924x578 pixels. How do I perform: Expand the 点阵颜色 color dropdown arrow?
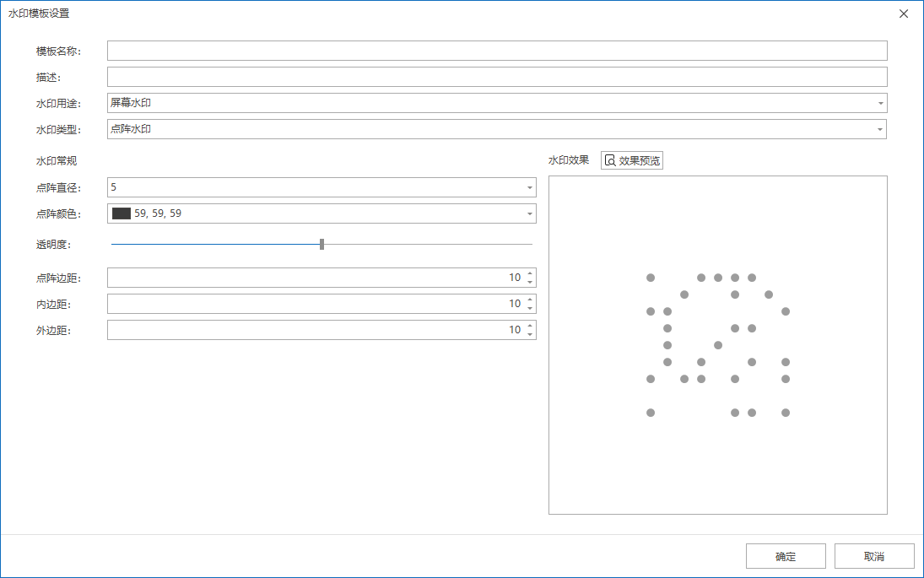(x=529, y=213)
